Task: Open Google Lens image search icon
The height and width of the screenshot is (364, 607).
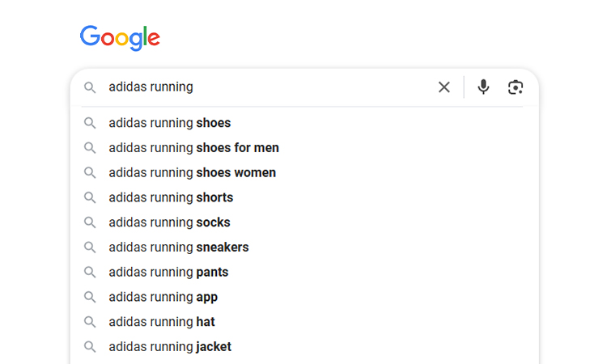Action: click(x=516, y=87)
